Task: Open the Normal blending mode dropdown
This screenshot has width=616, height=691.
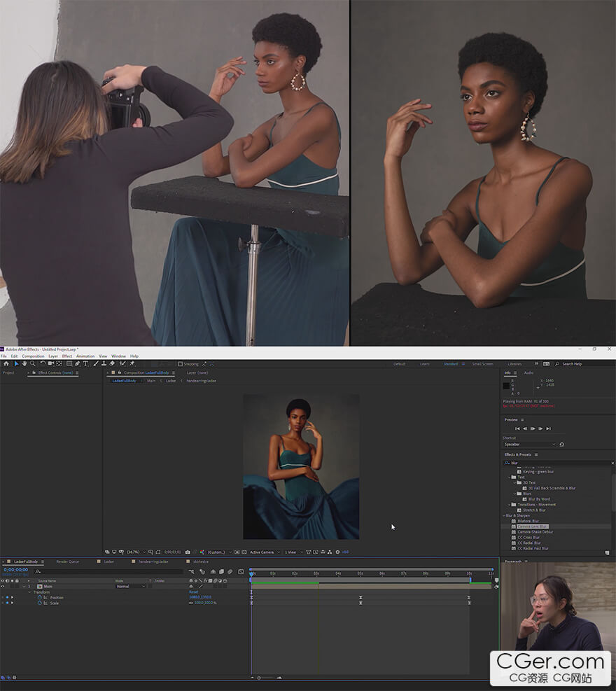Action: coord(130,587)
